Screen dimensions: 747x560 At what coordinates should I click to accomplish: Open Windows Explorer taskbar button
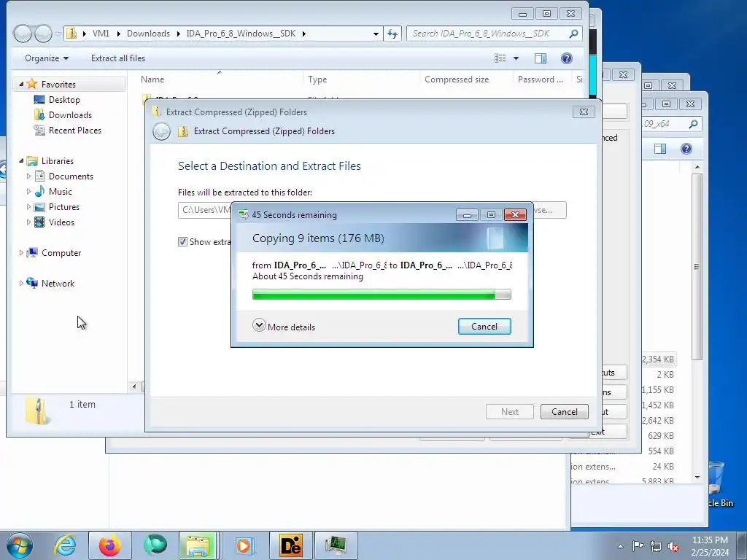coord(198,545)
